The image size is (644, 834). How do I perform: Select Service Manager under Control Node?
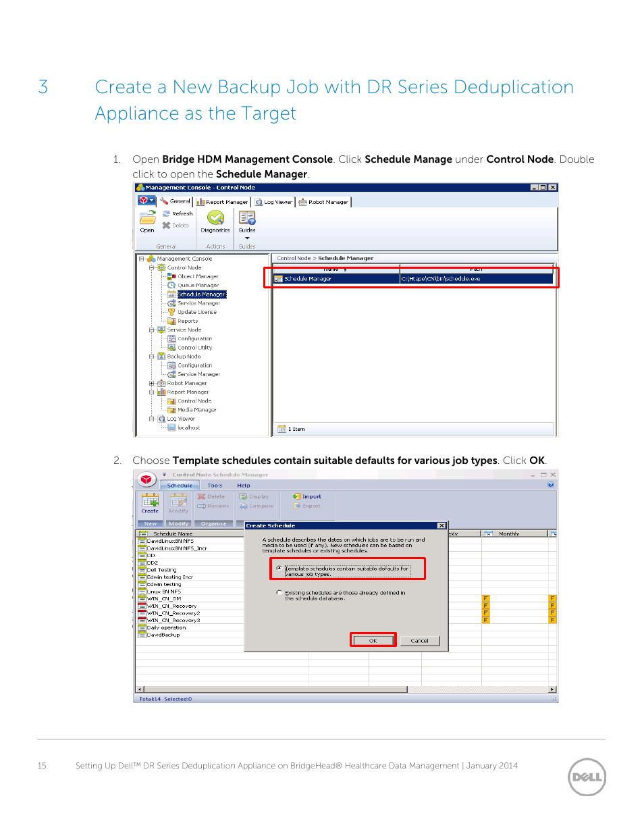(x=198, y=303)
